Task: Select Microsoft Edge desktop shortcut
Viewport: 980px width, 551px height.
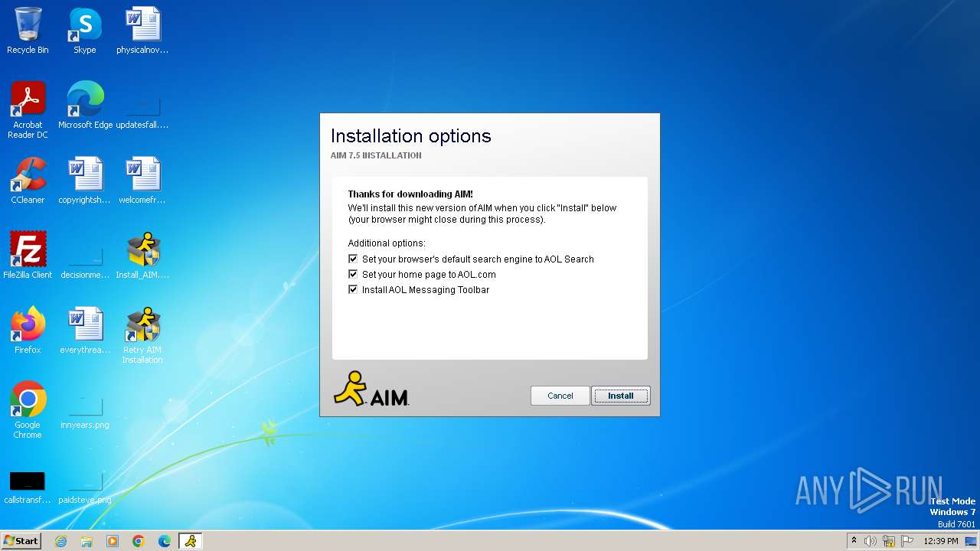Action: coord(85,106)
